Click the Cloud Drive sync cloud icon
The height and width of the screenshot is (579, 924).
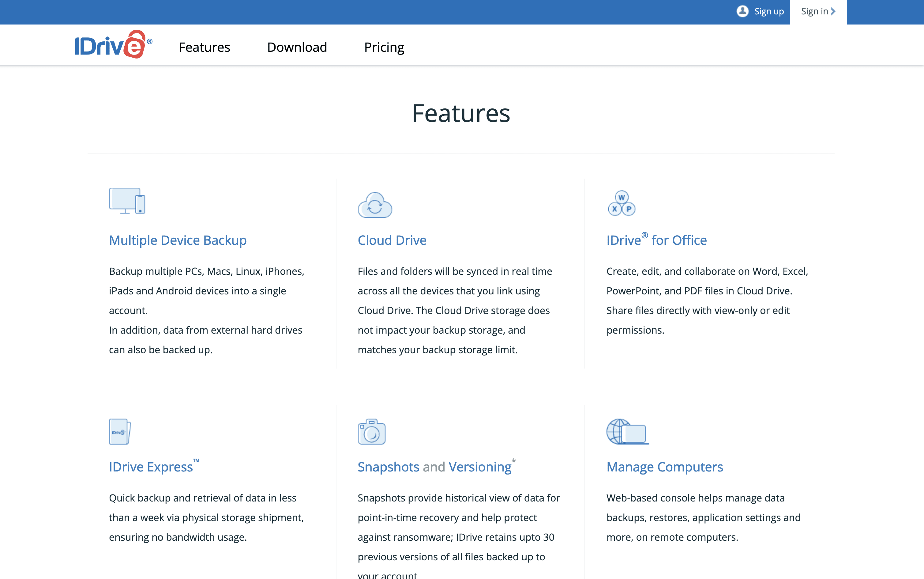point(375,205)
